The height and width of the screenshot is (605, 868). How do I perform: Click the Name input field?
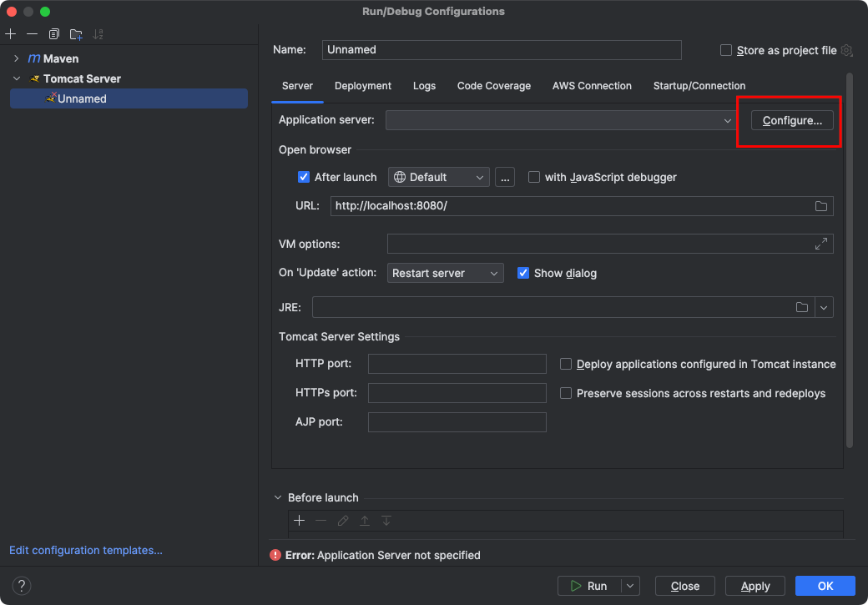pos(502,50)
